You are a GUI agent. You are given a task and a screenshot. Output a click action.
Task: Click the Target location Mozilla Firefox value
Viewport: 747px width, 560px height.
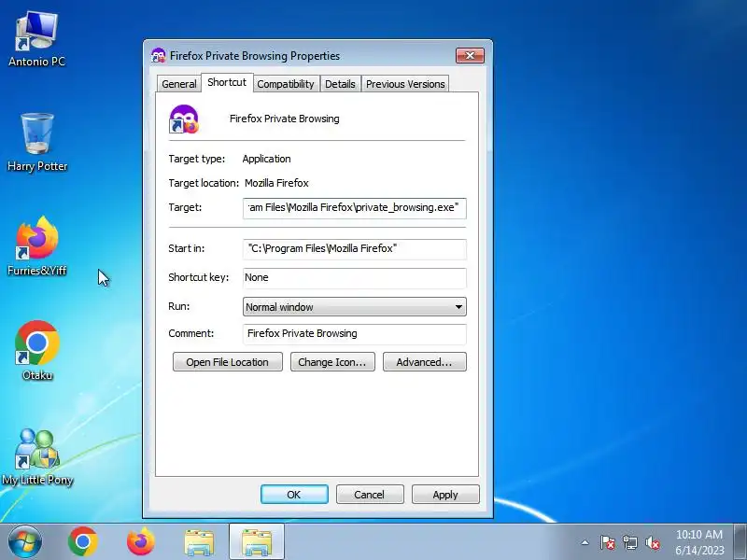click(x=276, y=183)
